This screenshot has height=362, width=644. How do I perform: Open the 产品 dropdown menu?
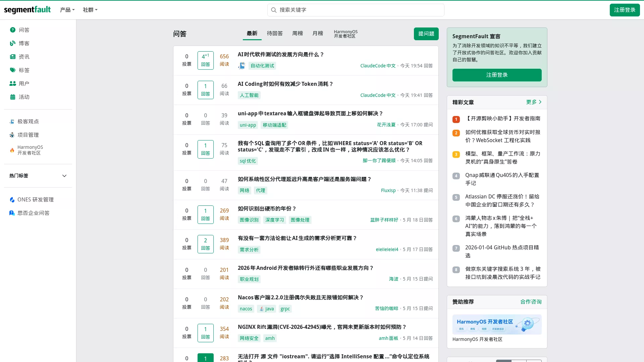pyautogui.click(x=67, y=10)
